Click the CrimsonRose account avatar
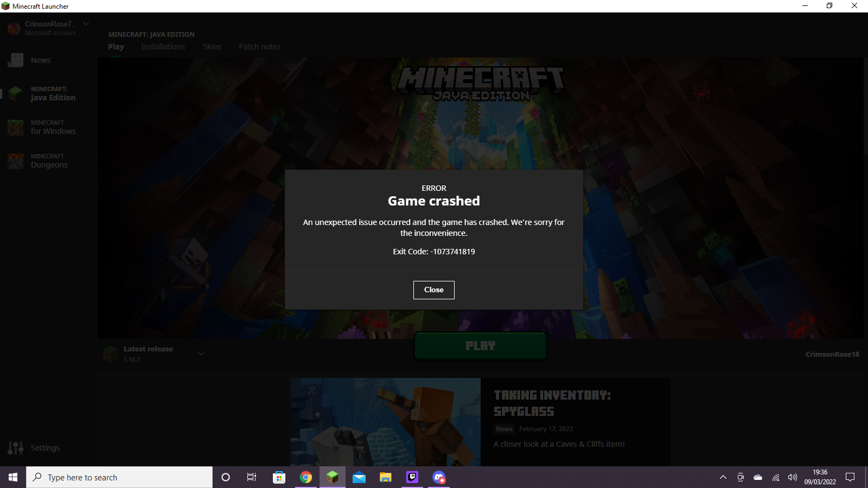The width and height of the screenshot is (868, 488). coord(14,28)
